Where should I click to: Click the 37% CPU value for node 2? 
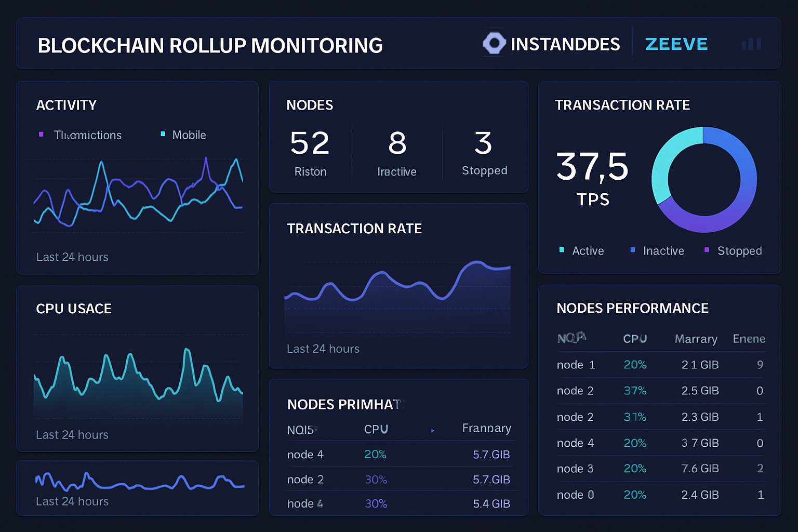635,391
